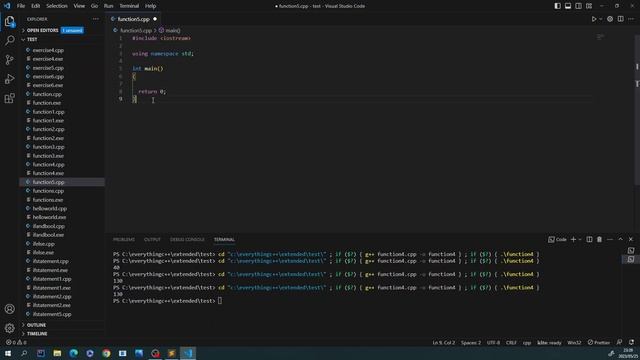
Task: Switch to the Problems panel tab
Action: pyautogui.click(x=124, y=240)
